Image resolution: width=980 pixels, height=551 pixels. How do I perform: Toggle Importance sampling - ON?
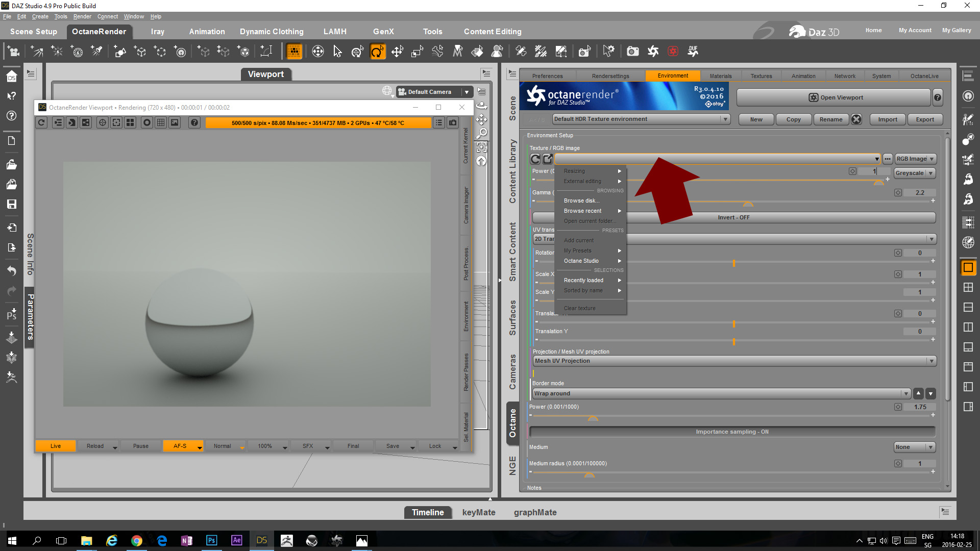(732, 432)
